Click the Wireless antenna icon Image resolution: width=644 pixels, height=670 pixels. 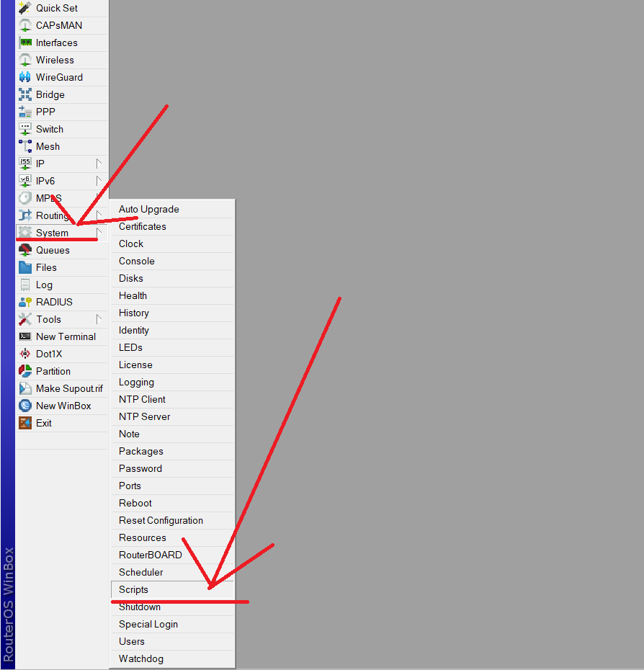pyautogui.click(x=25, y=60)
